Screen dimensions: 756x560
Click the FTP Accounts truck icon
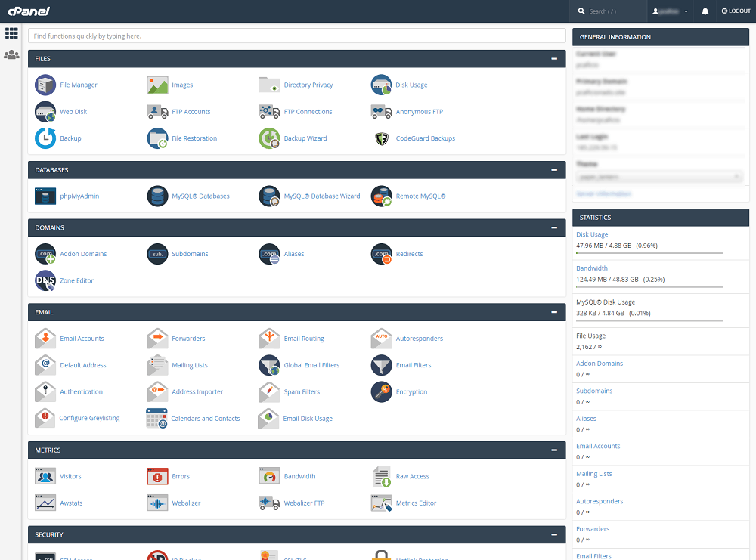click(x=157, y=111)
